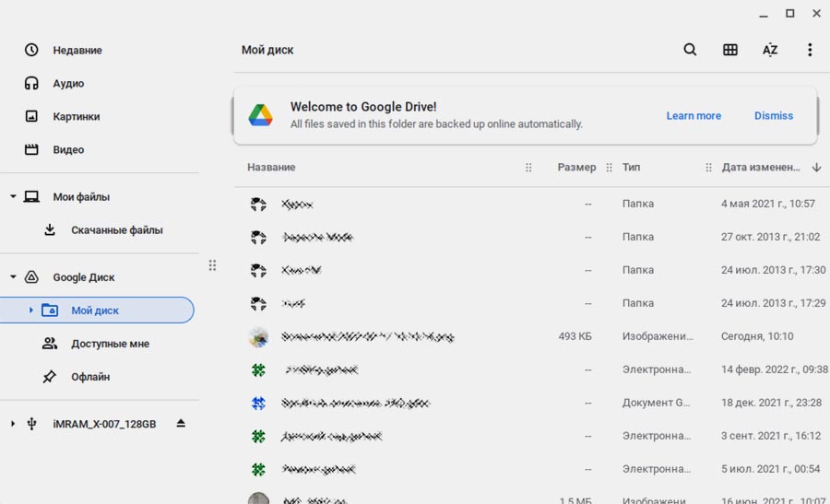Select the Google Диск label
Viewport: 830px width, 504px height.
(x=84, y=277)
